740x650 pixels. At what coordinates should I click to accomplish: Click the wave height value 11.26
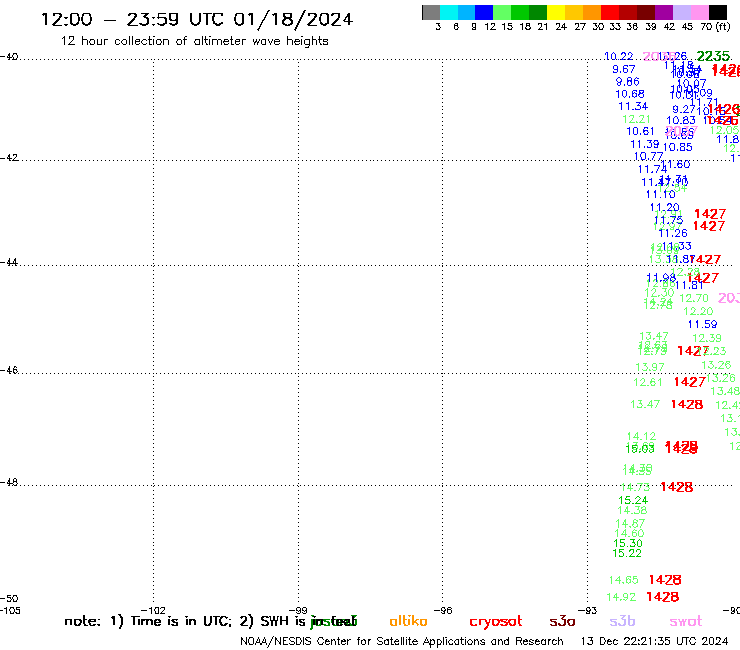pos(673,233)
